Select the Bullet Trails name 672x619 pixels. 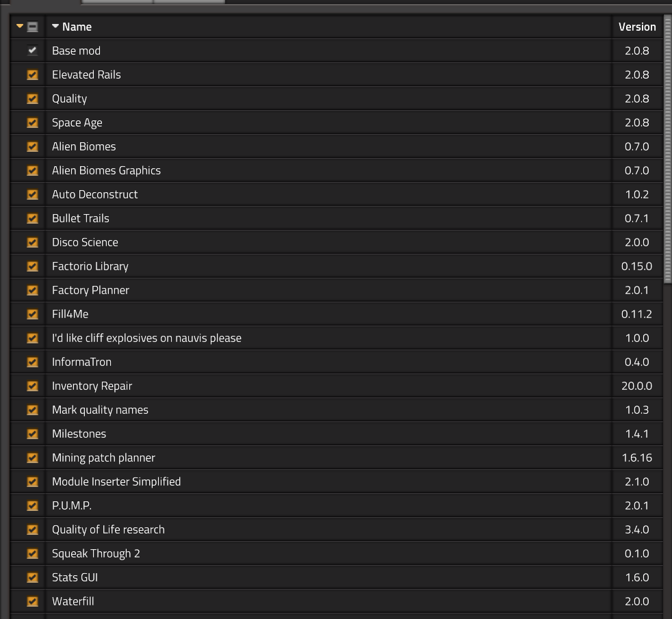coord(81,218)
